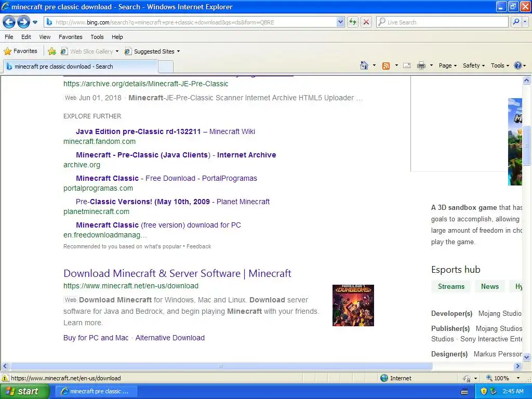Click the Add to Favorites Bar star icon
The width and height of the screenshot is (532, 399).
click(52, 51)
